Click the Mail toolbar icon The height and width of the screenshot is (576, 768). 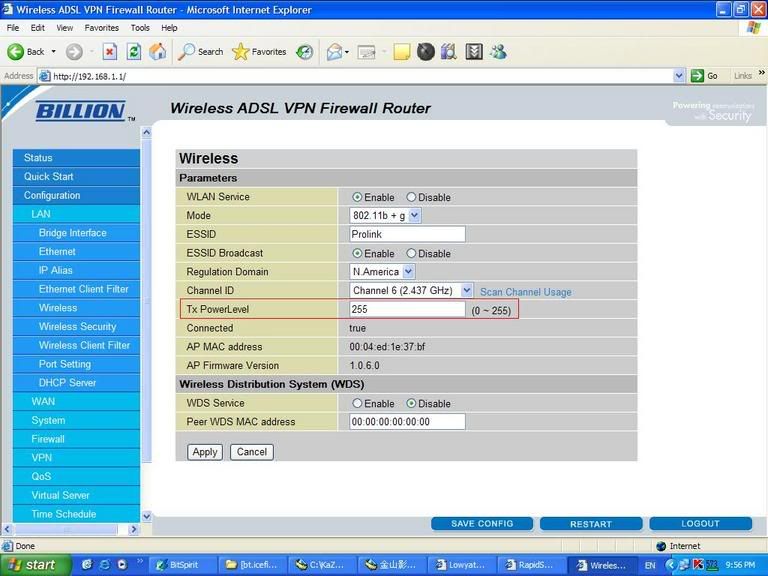click(335, 51)
